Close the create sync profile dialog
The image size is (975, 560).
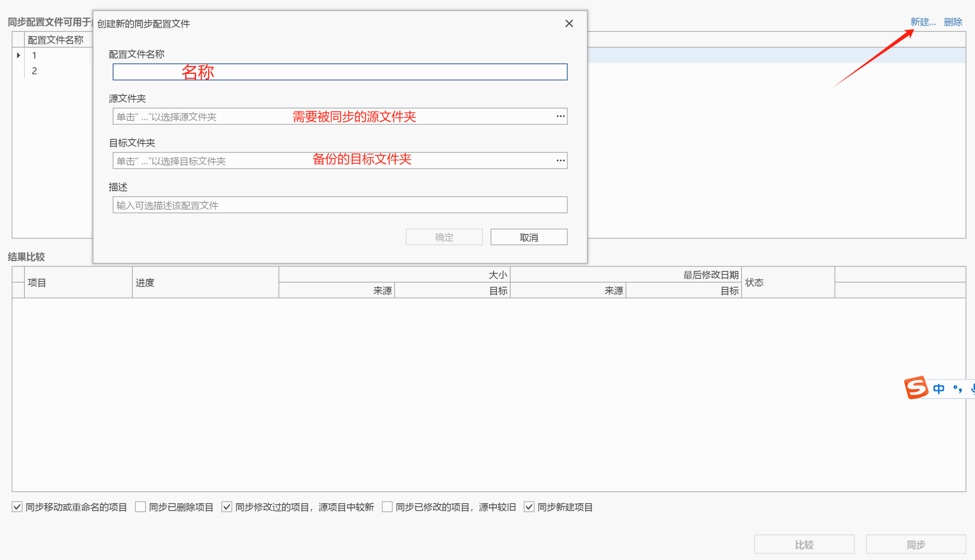569,23
